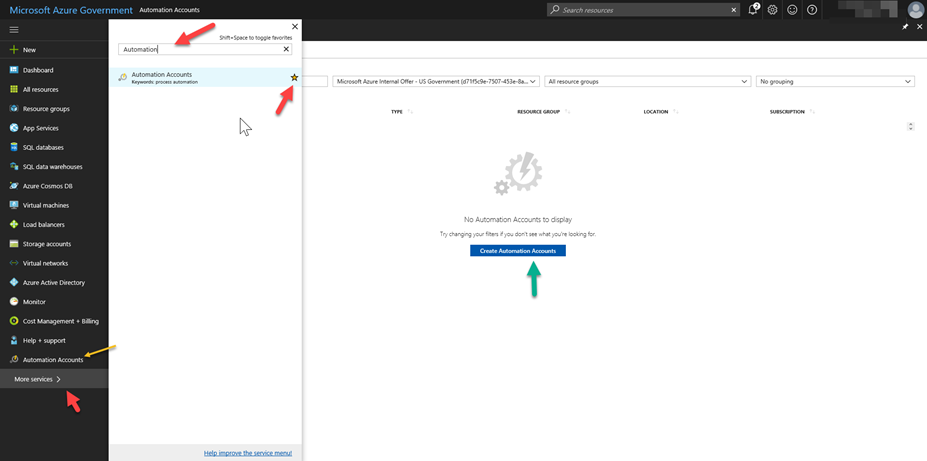Open All resources grid icon
The image size is (927, 461).
(x=14, y=89)
